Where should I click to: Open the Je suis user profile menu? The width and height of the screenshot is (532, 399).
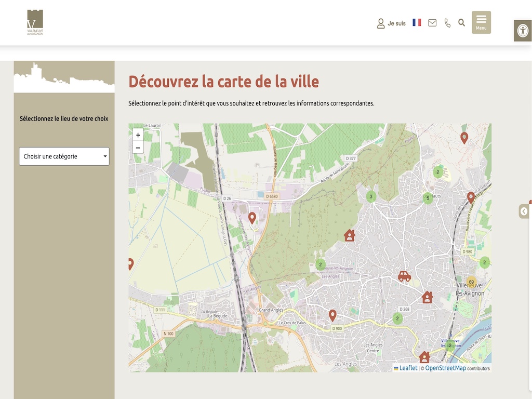pos(391,23)
